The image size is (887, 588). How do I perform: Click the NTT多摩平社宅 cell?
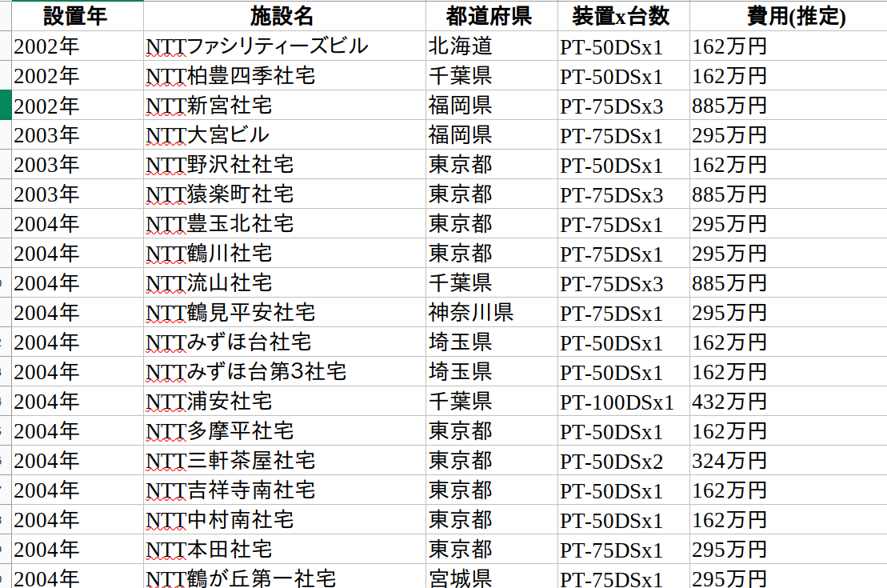285,430
